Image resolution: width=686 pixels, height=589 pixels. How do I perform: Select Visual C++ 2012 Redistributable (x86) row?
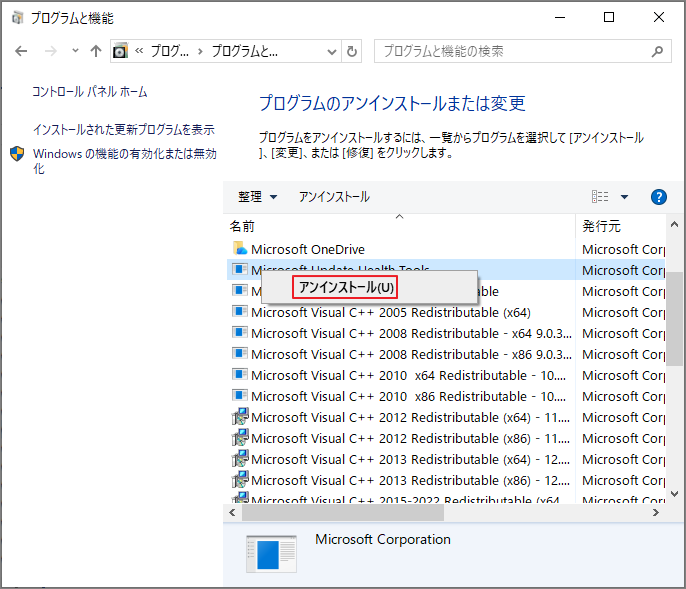click(410, 438)
